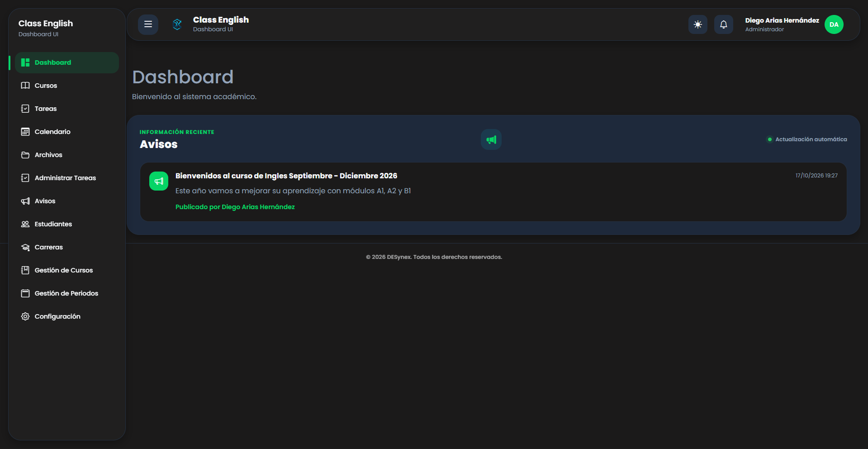Click the hamburger menu button
This screenshot has width=868, height=449.
click(148, 24)
